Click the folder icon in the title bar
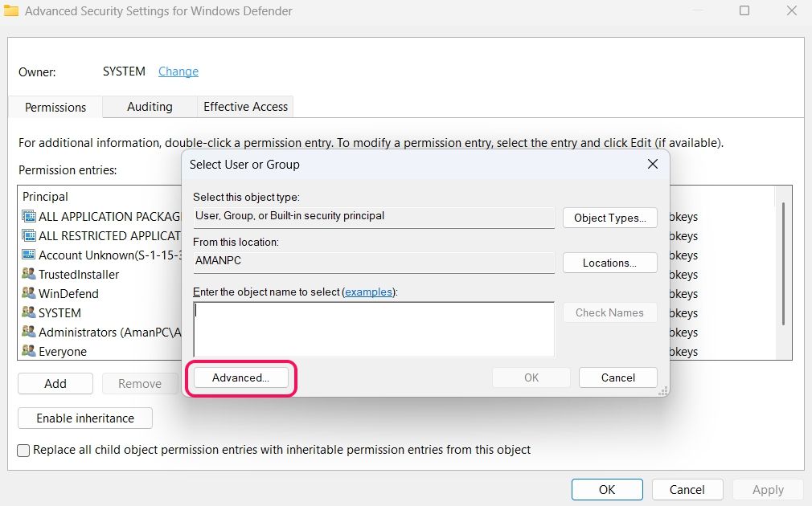This screenshot has width=812, height=506. [x=11, y=10]
